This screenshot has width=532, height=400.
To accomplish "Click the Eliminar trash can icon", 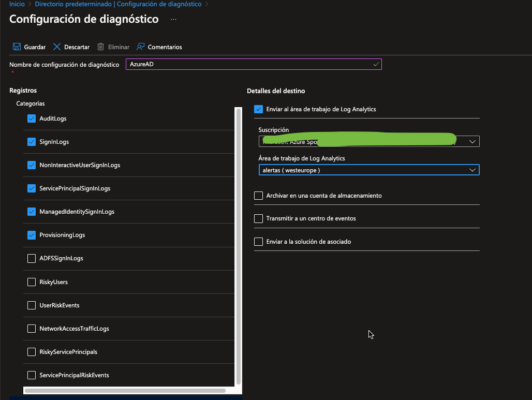I will 101,47.
